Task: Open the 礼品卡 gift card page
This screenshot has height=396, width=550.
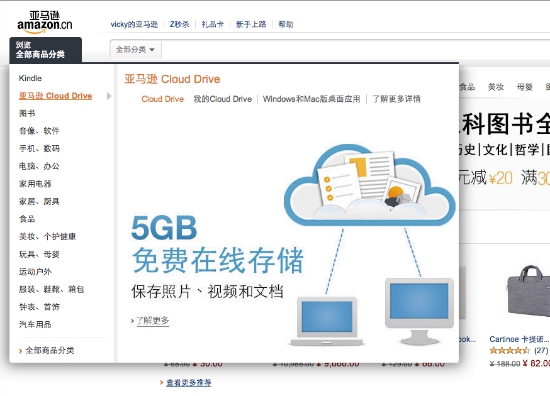Action: (213, 24)
